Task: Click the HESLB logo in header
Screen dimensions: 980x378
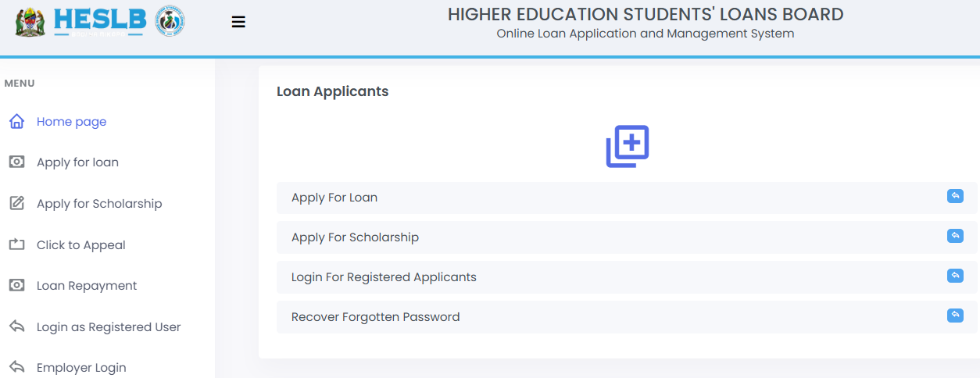Action: [x=99, y=22]
